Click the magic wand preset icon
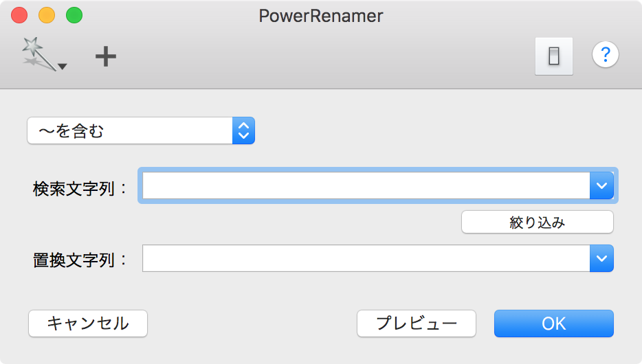 (37, 54)
